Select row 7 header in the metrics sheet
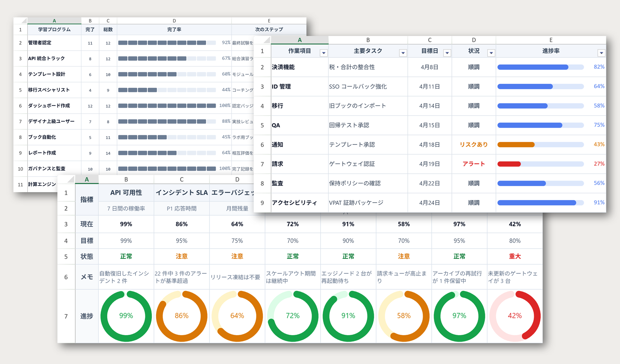Image resolution: width=620 pixels, height=364 pixels. pos(66,316)
